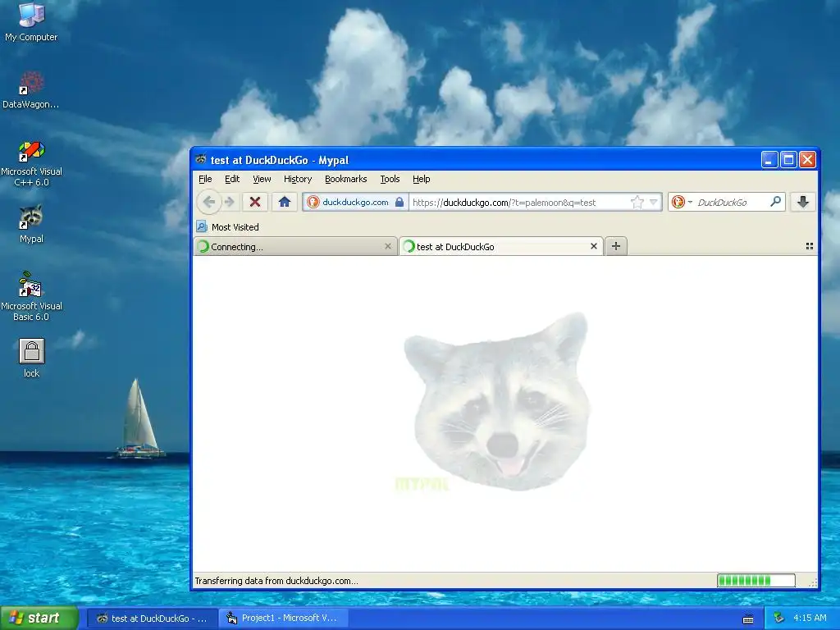Select the Microsoft Visual Basic 6.0 icon
Image resolution: width=840 pixels, height=630 pixels.
click(x=32, y=296)
